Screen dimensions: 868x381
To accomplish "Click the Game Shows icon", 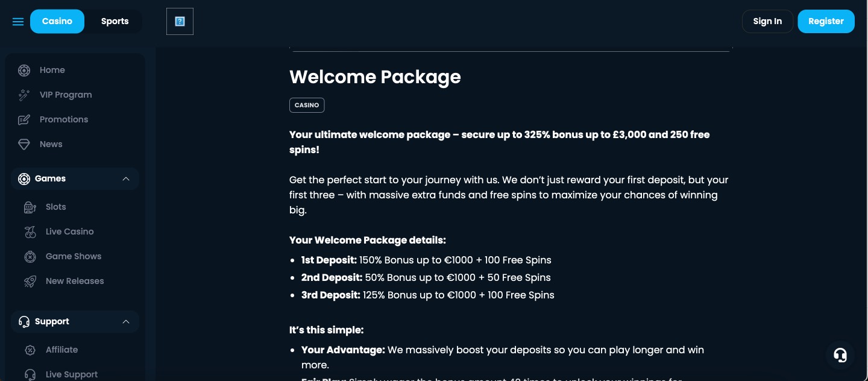I will tap(30, 257).
